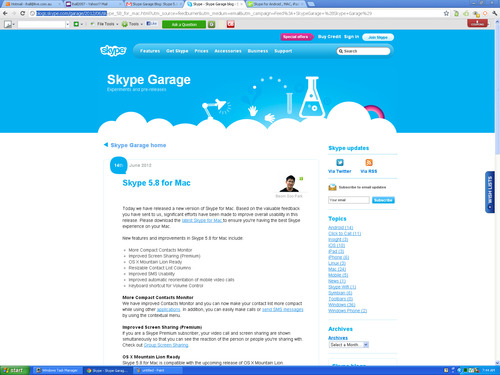
Task: Open the latest Skype for Mac link
Action: (202, 220)
